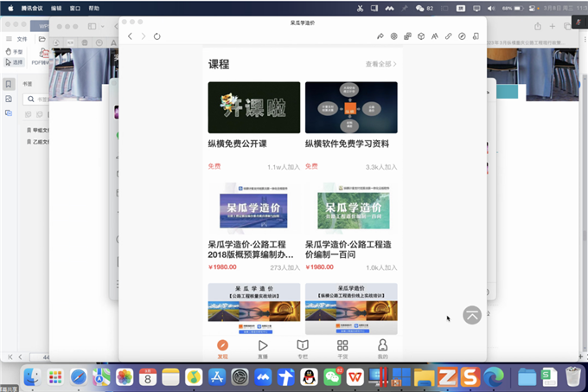Switch to the 发现 bottom tab
This screenshot has width=588, height=392.
[223, 350]
